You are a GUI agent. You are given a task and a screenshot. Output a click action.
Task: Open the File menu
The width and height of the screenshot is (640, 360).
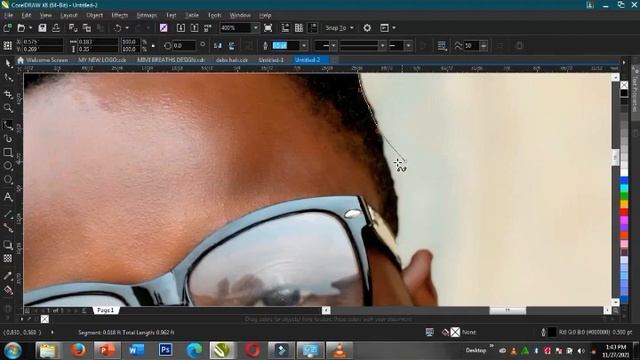8,15
